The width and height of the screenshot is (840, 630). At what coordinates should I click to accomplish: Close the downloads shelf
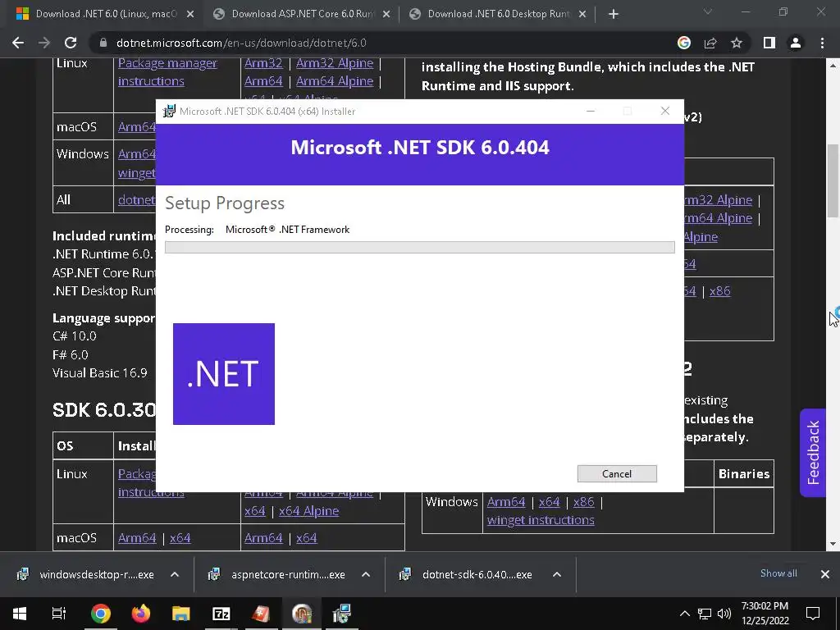point(825,574)
